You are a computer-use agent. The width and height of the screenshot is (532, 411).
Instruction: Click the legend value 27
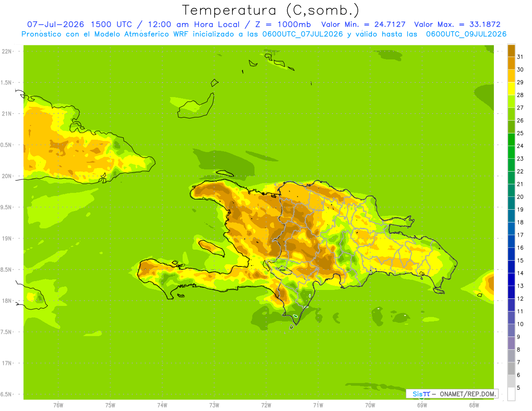tap(520, 107)
